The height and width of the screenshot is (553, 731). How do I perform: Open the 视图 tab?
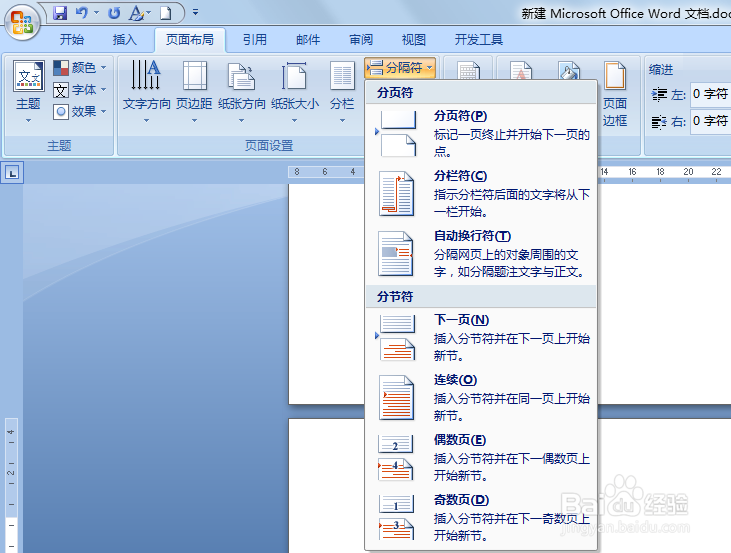point(414,40)
